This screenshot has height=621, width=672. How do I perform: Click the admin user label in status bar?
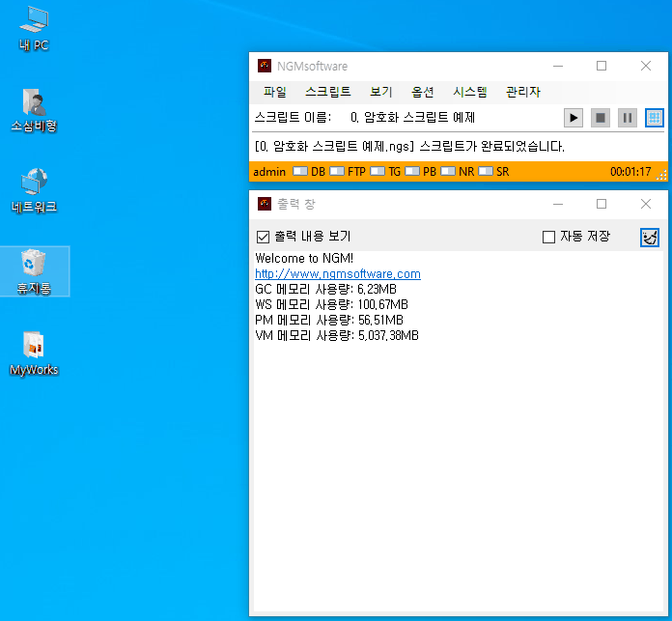point(269,172)
